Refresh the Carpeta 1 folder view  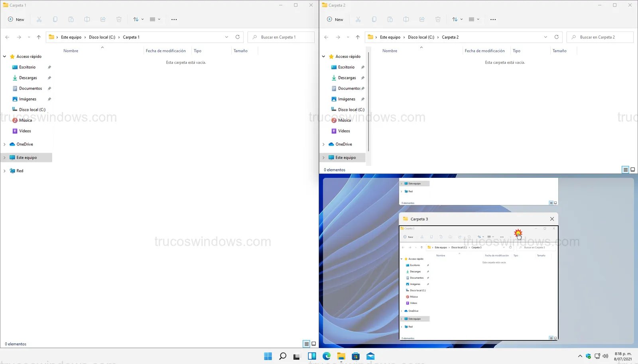point(238,37)
